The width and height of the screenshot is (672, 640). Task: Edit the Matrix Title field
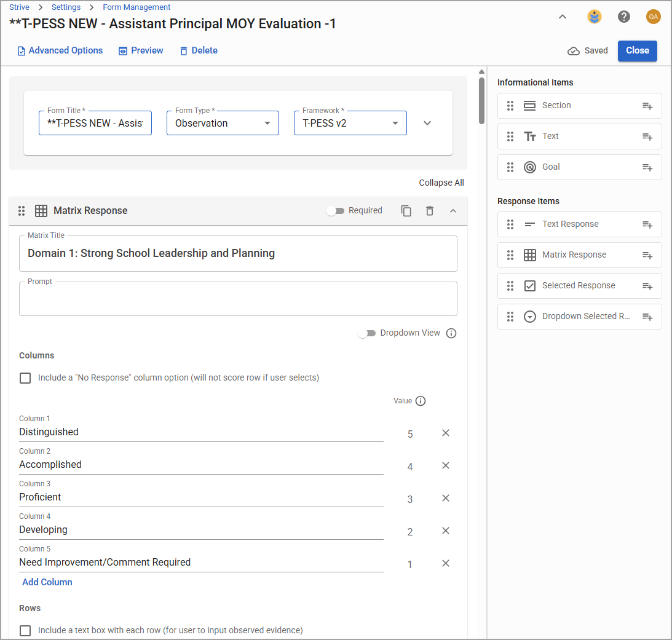tap(238, 253)
